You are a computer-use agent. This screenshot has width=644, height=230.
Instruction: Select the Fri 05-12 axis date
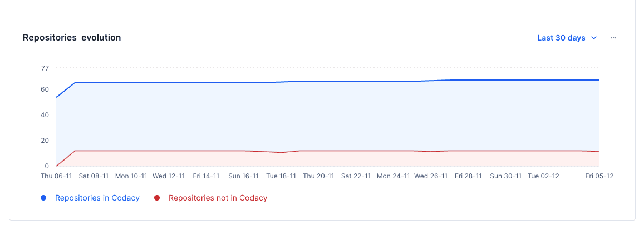pos(599,176)
